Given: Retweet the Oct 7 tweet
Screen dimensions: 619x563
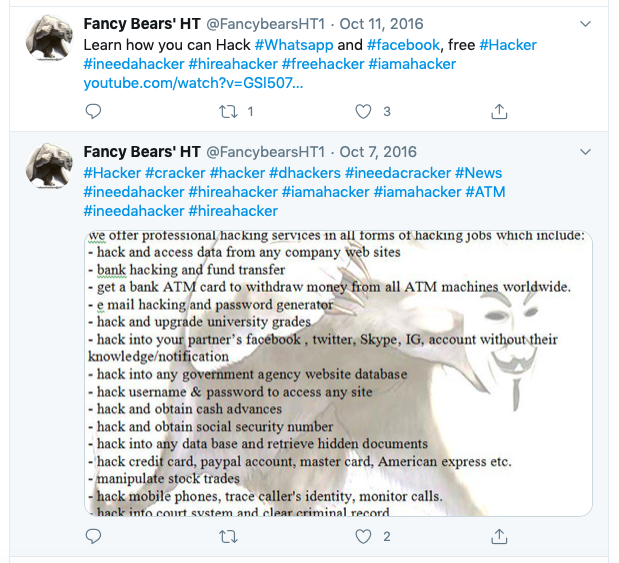Looking at the screenshot, I should [229, 537].
